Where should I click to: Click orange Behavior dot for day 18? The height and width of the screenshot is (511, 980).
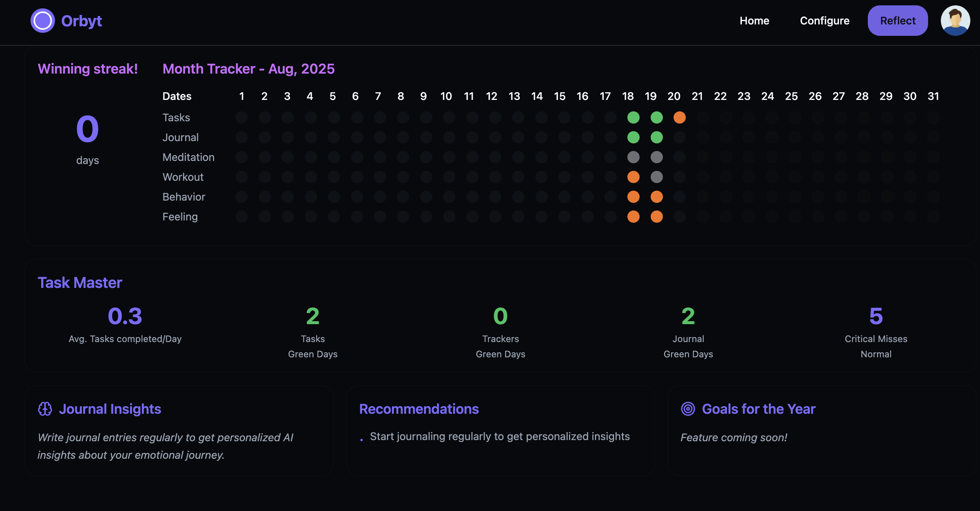pos(633,197)
